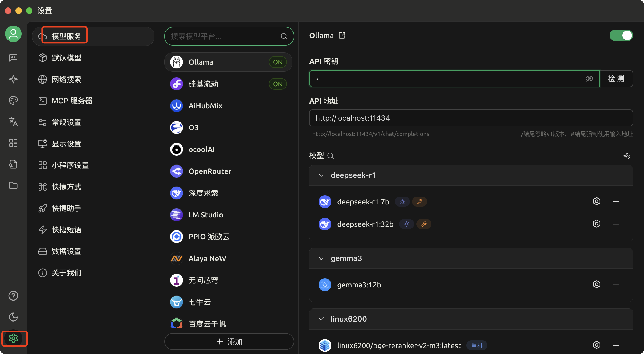Open 小程序设置 section
Viewport: 644px width, 354px height.
(93, 165)
